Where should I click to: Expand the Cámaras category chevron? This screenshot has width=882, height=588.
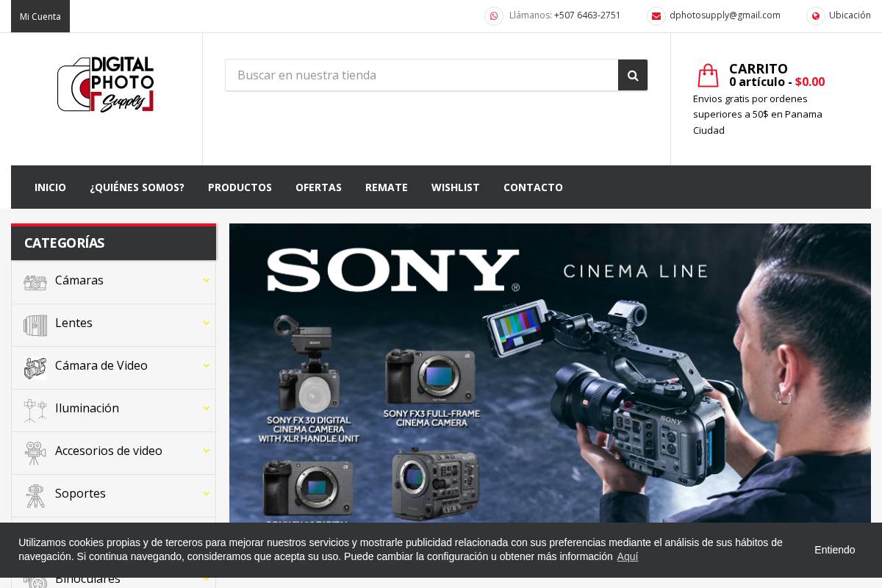(x=207, y=280)
